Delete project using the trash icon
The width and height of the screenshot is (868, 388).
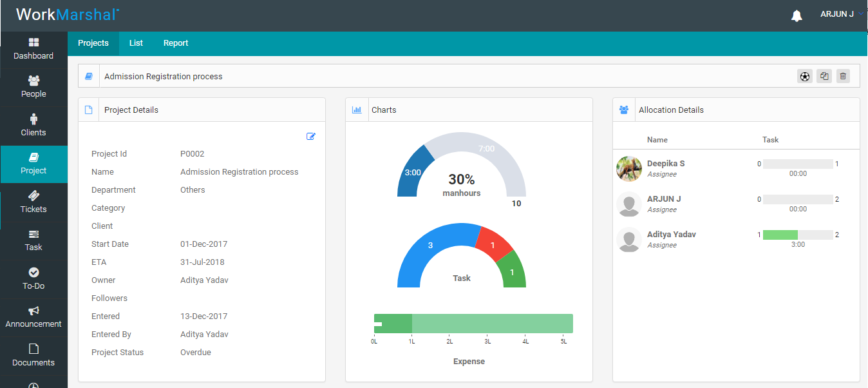pyautogui.click(x=843, y=76)
